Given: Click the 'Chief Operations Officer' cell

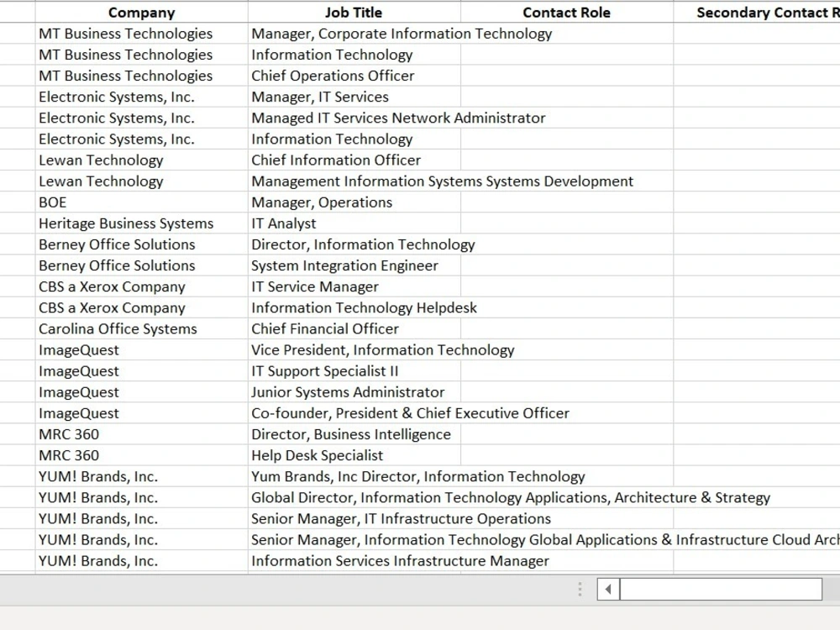Looking at the screenshot, I should pyautogui.click(x=354, y=76).
